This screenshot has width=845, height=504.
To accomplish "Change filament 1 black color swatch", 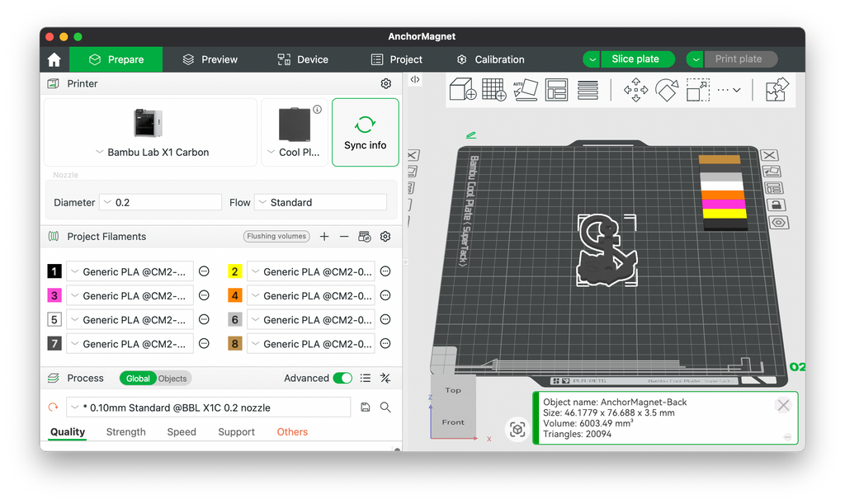I will [x=54, y=271].
